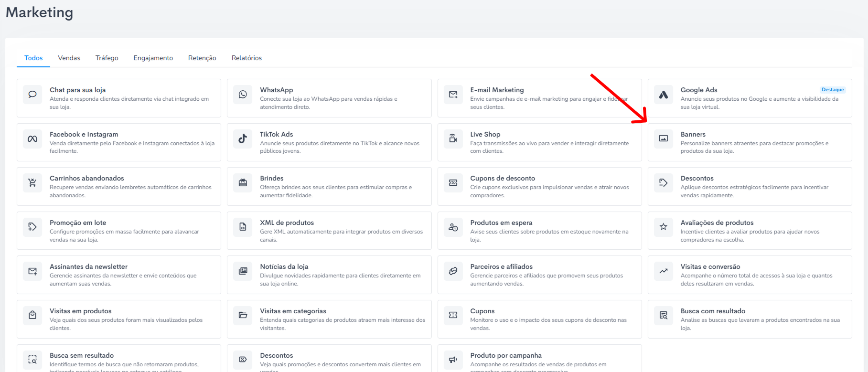
Task: Click the envelope icon for E-mail Marketing
Action: pyautogui.click(x=453, y=95)
